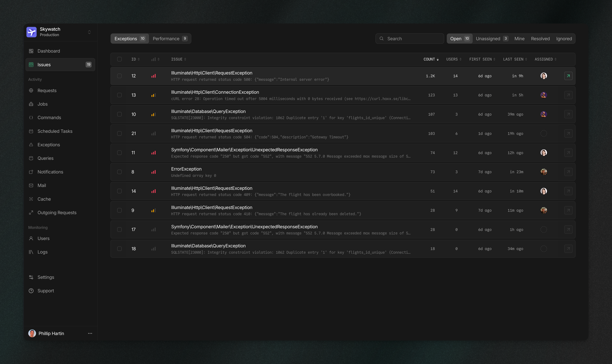The image size is (612, 364).
Task: Open Settings in the sidebar
Action: point(46,277)
